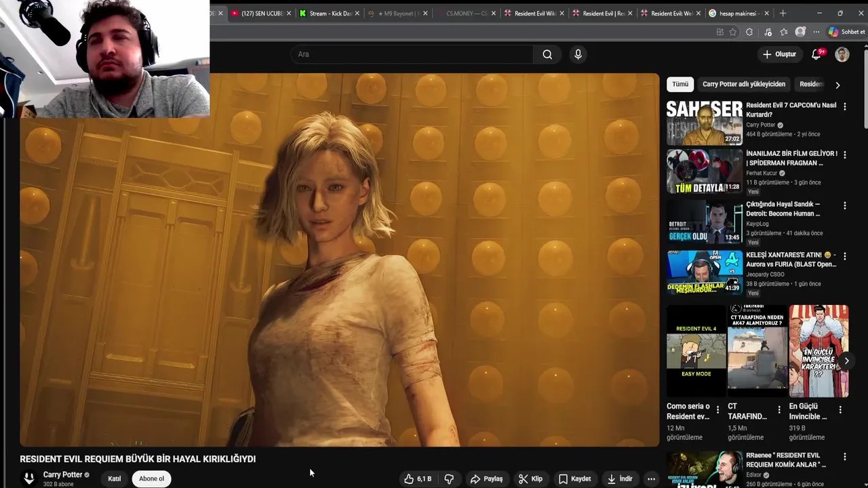Open a new browser tab with plus

[x=783, y=13]
